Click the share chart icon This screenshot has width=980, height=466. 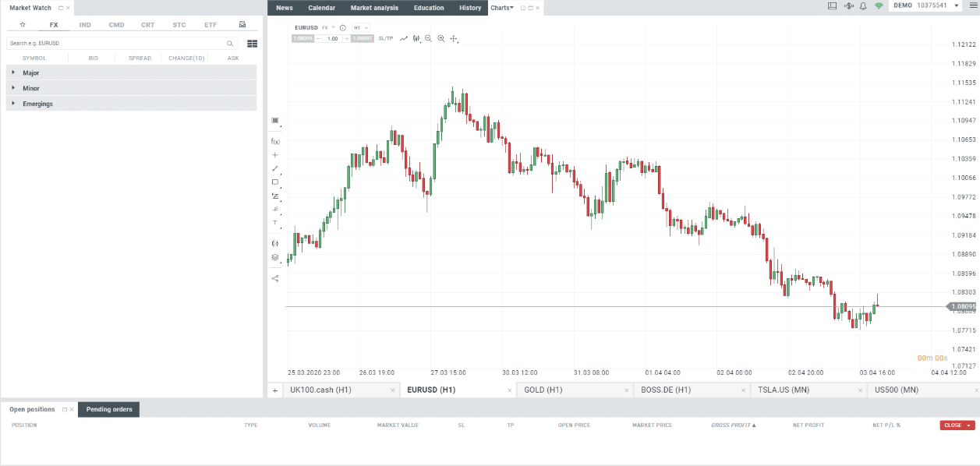pos(274,278)
